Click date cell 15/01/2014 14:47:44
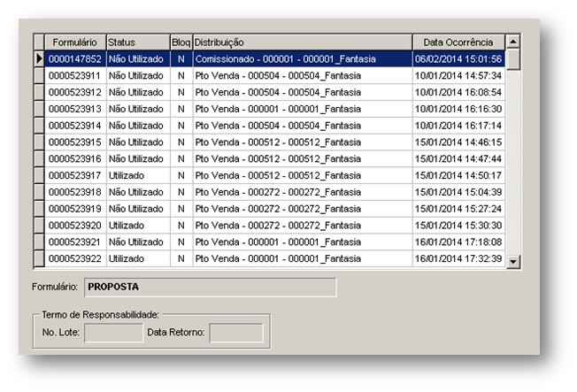The height and width of the screenshot is (392, 577). [458, 158]
